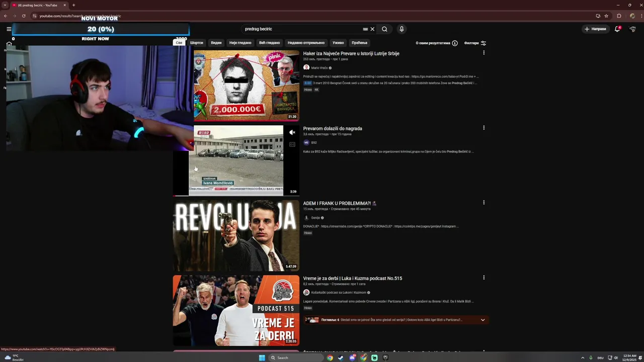Screen dimensions: 644x362
Task: Open the Mario Vrećo channel avatar
Action: click(x=306, y=67)
